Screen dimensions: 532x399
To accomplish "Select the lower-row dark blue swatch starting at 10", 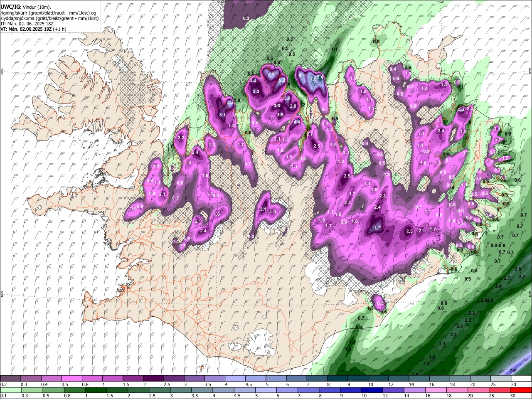I will tap(371, 390).
